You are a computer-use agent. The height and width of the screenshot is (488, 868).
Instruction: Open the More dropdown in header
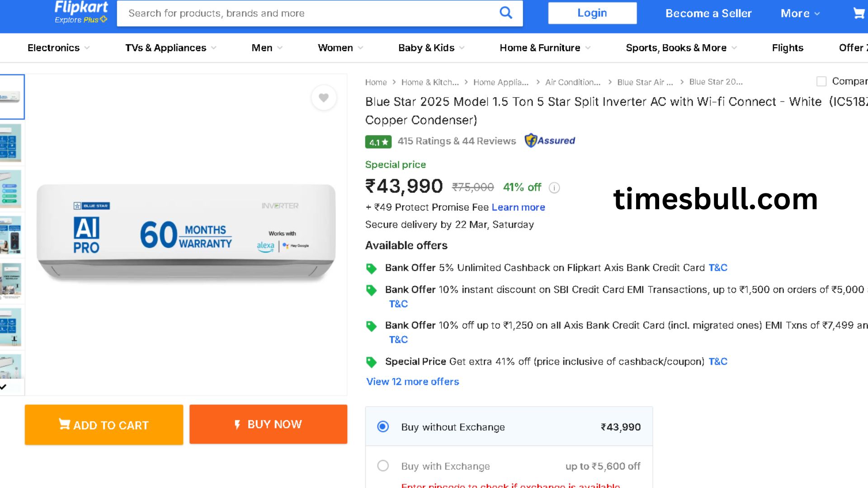(x=800, y=14)
